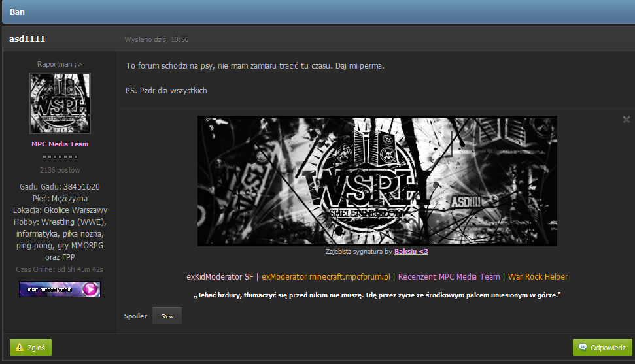635x364 pixels.
Task: Click the 'Wysłano dziś, 10:56' timestamp
Action: (156, 39)
